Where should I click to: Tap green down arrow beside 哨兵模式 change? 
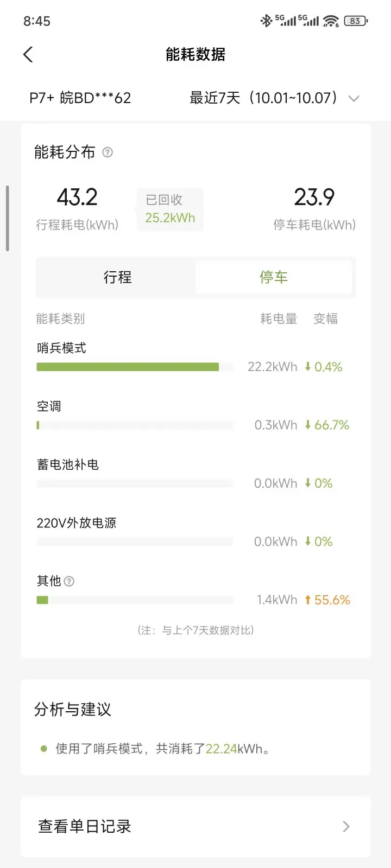click(308, 367)
